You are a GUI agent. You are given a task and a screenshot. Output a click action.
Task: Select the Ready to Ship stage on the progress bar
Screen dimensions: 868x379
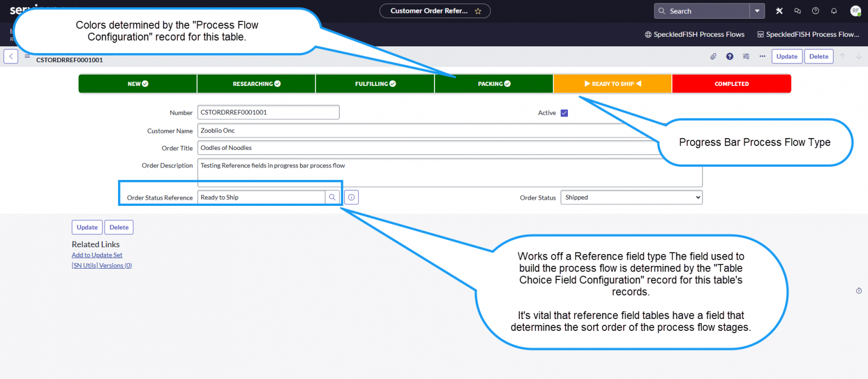click(x=613, y=83)
